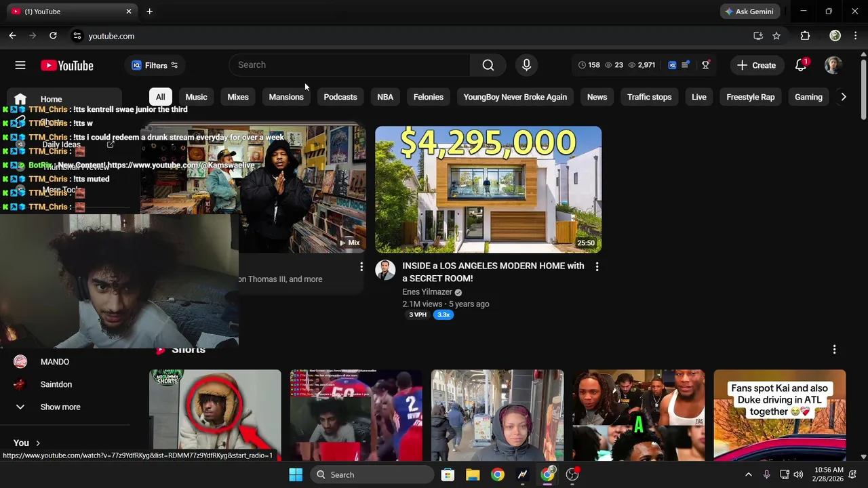Bookmark this page with star icon
This screenshot has height=488, width=868.
(776, 36)
